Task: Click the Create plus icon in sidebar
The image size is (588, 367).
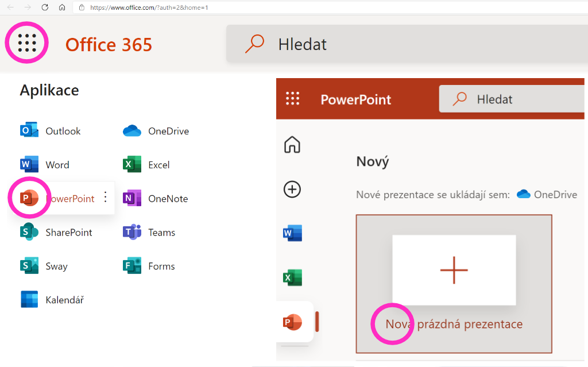Action: tap(292, 189)
